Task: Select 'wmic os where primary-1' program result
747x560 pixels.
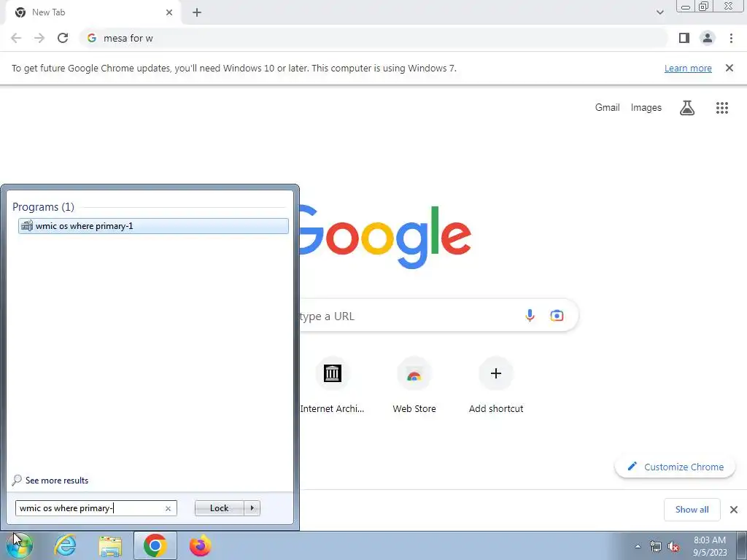Action: (153, 226)
